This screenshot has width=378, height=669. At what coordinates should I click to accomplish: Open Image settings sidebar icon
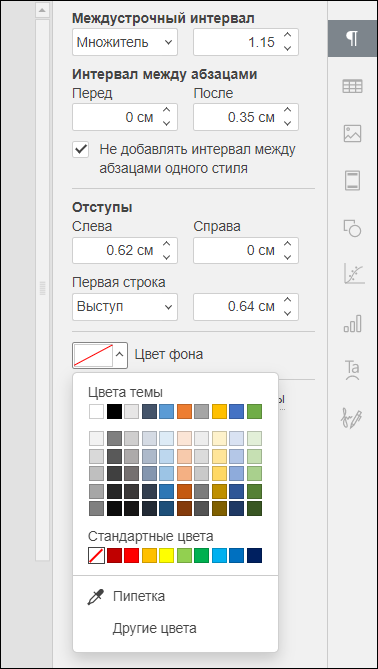click(352, 134)
